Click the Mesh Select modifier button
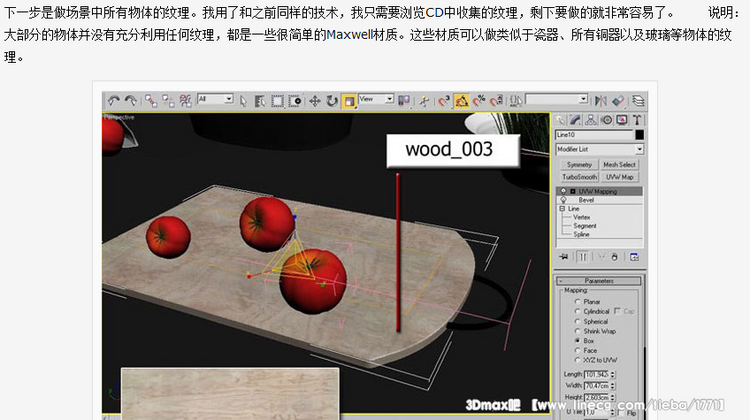 point(619,165)
